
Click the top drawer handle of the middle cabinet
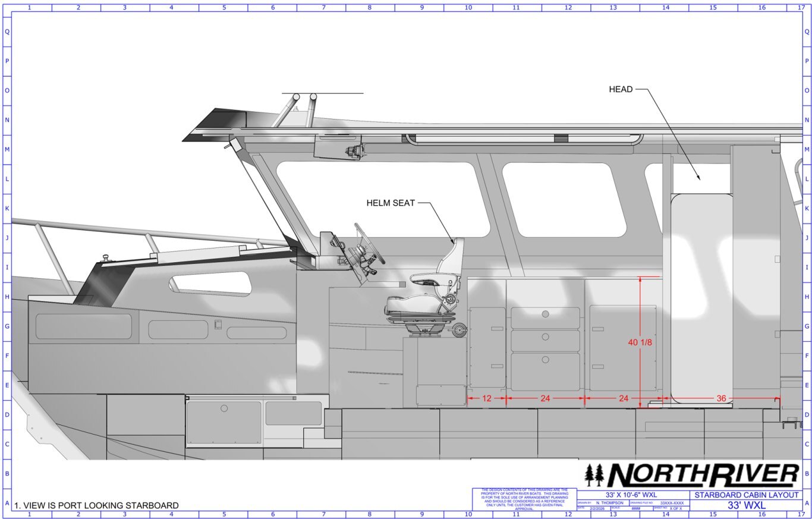tap(545, 314)
